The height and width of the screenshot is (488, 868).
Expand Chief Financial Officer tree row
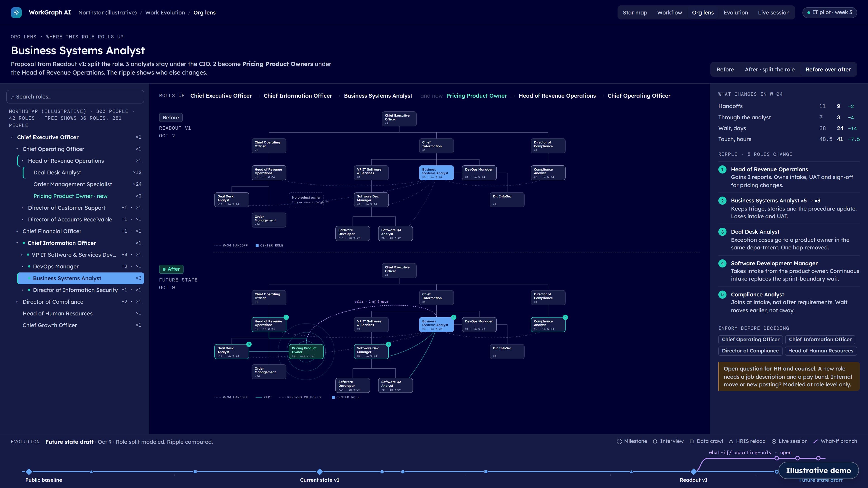[17, 231]
